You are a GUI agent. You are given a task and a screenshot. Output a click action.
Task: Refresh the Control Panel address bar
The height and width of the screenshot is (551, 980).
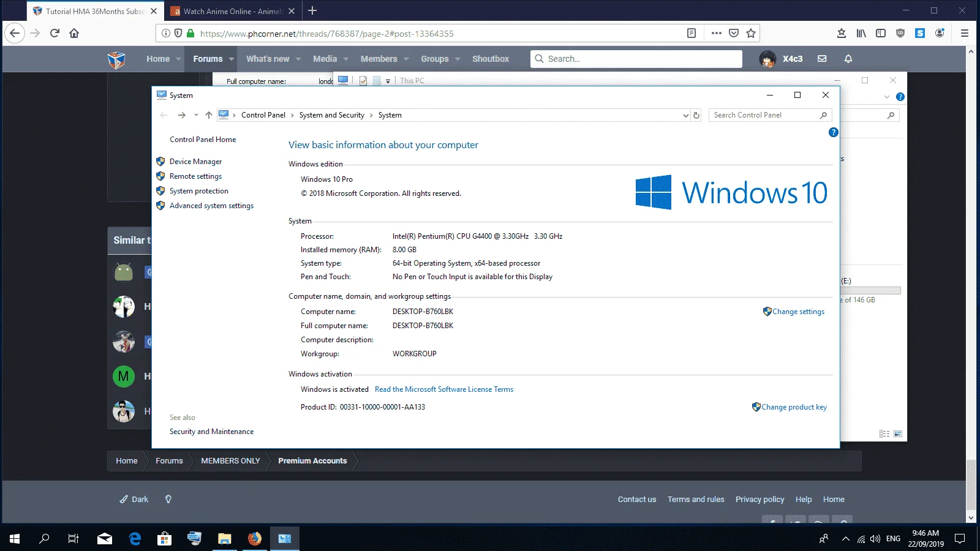pos(696,115)
